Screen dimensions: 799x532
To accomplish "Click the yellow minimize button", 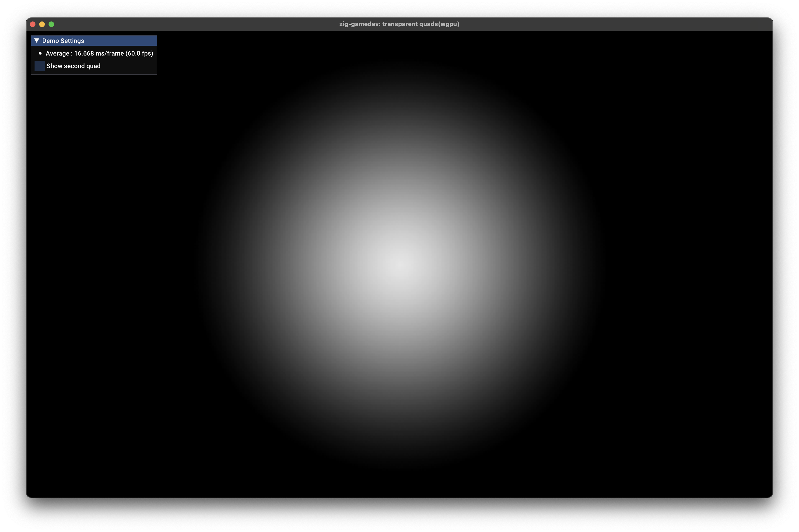I will click(x=42, y=24).
